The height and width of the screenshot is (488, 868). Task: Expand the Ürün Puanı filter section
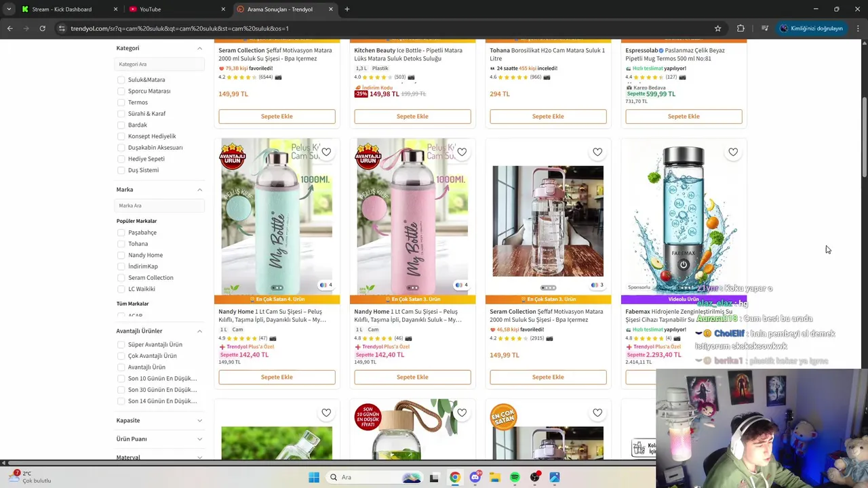pyautogui.click(x=199, y=439)
